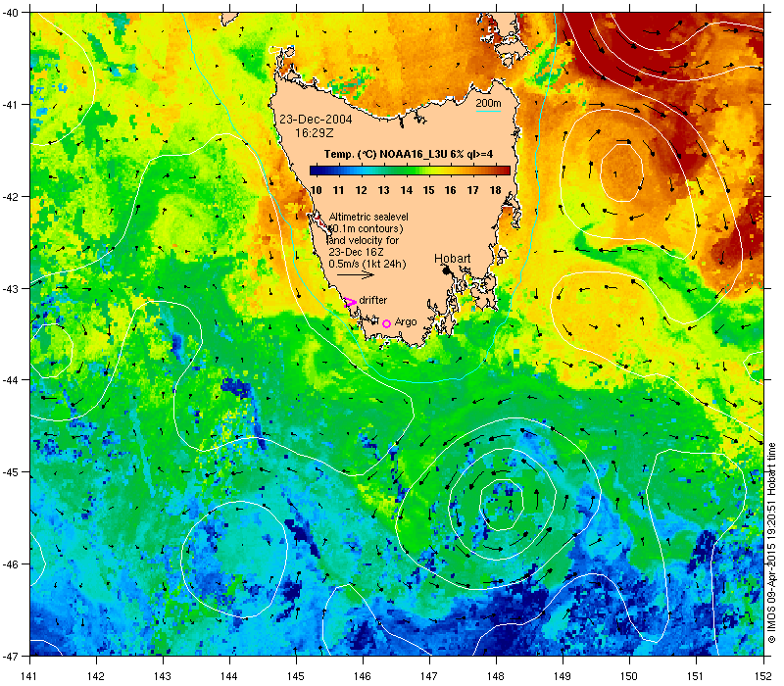Click the color bar value '16'
Image resolution: width=784 pixels, height=686 pixels.
point(451,190)
